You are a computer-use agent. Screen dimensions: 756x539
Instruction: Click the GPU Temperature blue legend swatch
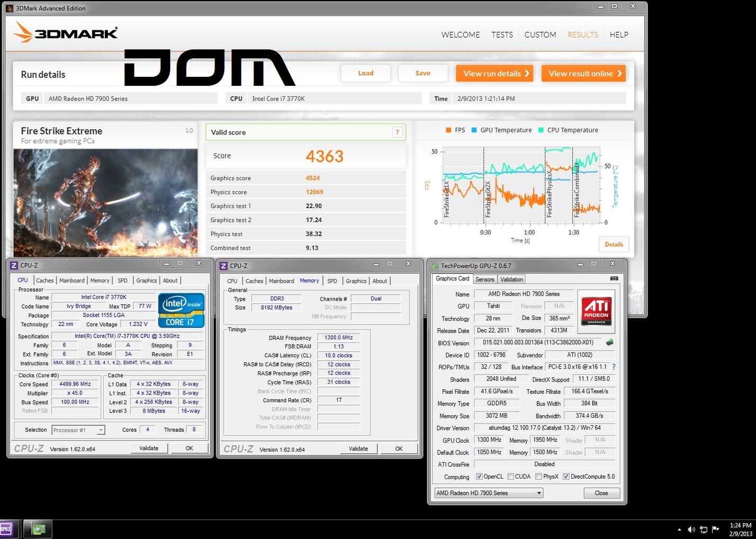coord(474,130)
